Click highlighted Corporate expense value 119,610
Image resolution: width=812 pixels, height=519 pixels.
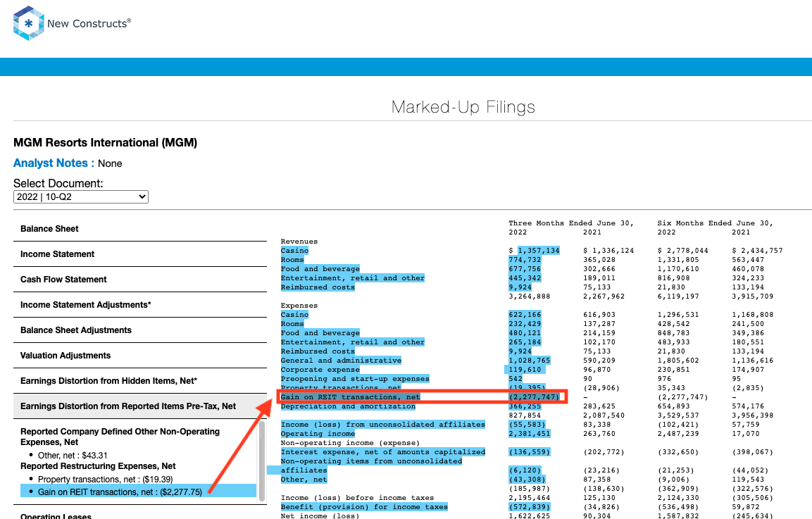[x=525, y=370]
